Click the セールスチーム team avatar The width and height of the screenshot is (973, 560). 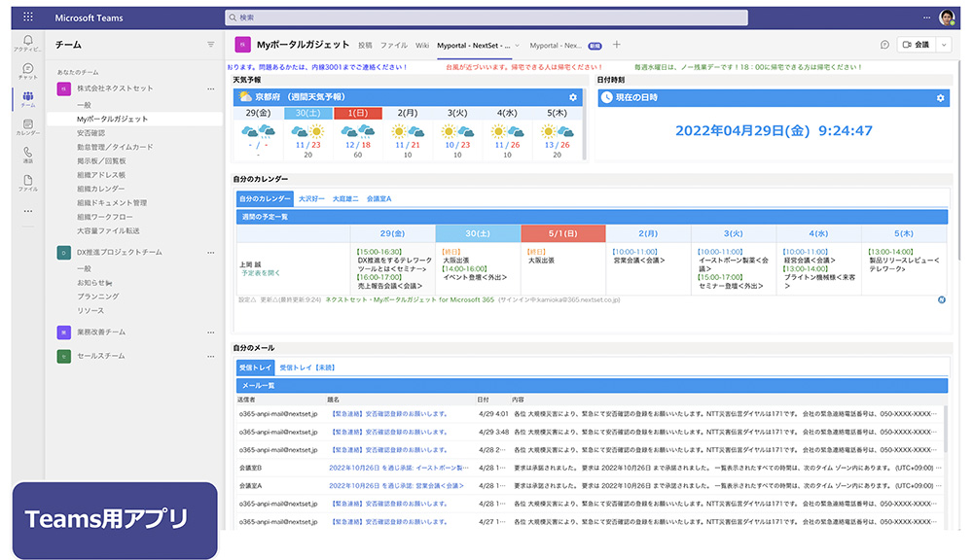[64, 356]
